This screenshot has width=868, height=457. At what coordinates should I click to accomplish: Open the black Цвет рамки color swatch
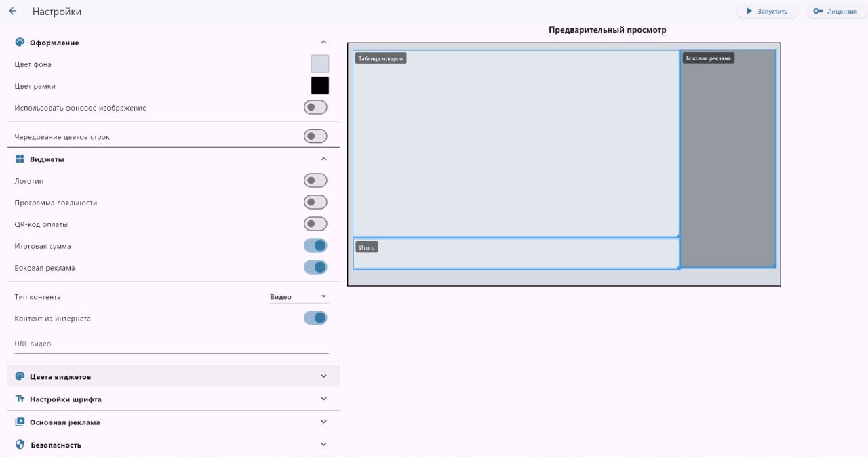click(x=320, y=85)
